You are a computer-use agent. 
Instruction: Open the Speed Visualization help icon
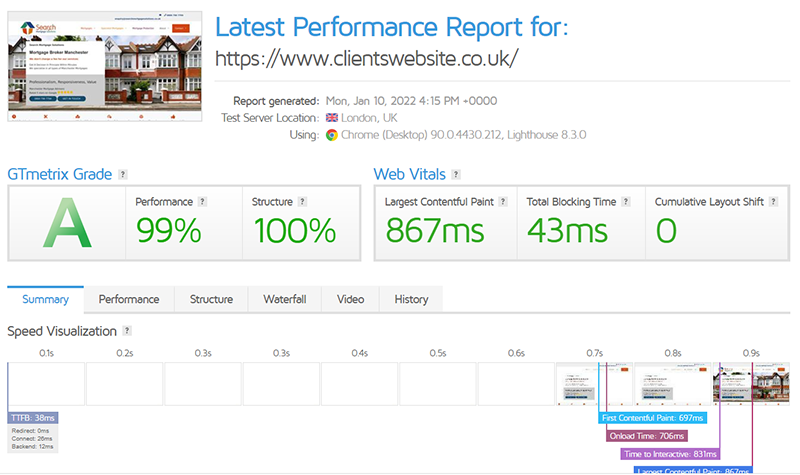127,331
